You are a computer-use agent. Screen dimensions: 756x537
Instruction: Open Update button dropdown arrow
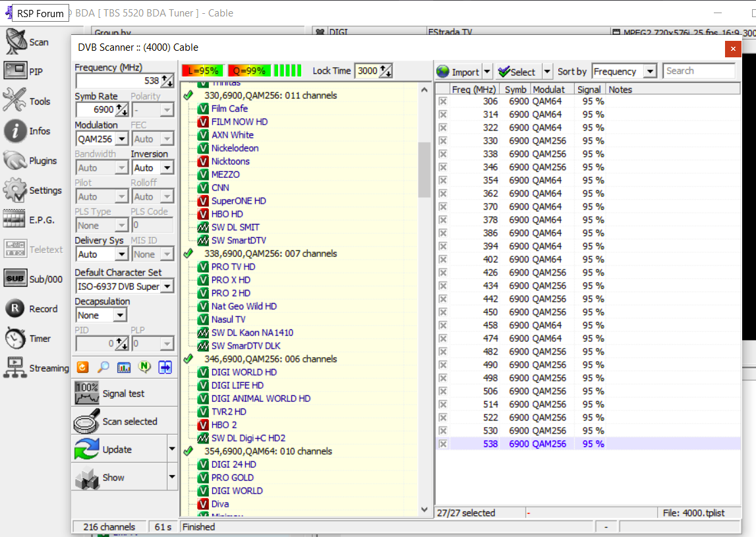172,449
